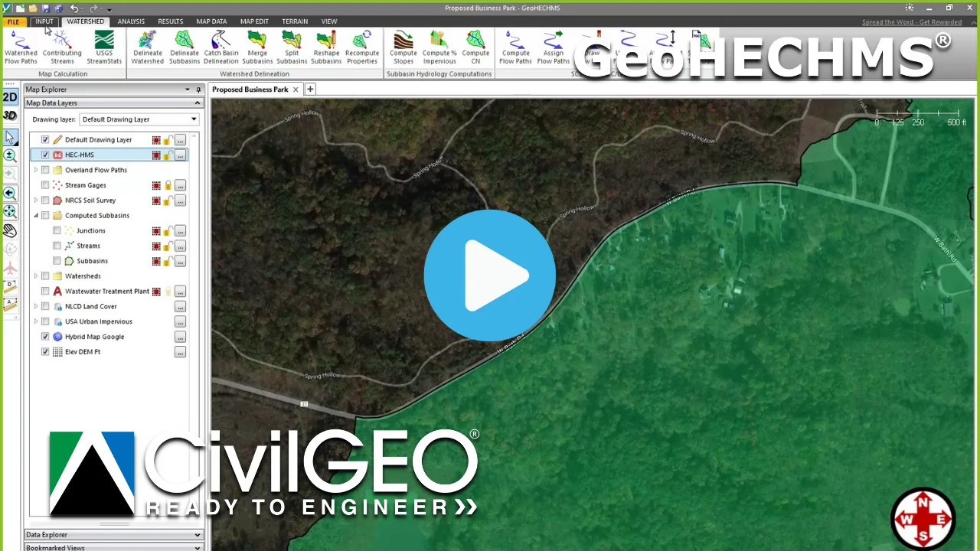Screen dimensions: 980x551
Task: Select the Delineate Watershed tool
Action: (x=147, y=46)
